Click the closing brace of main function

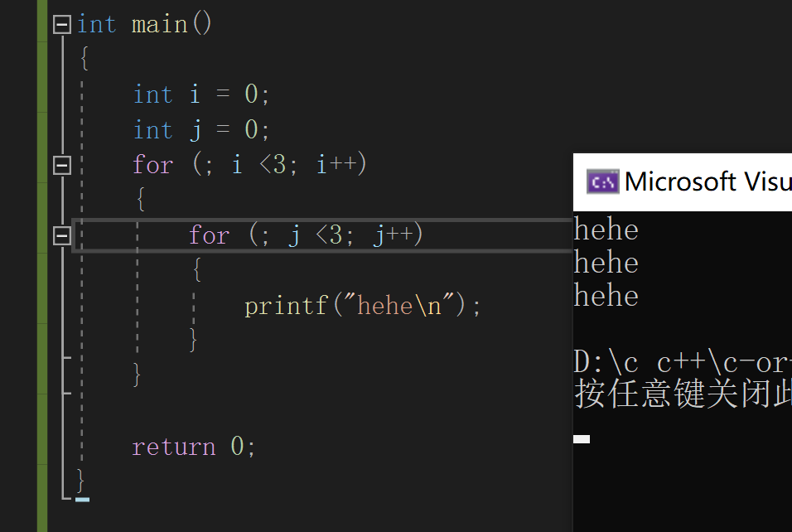(81, 480)
